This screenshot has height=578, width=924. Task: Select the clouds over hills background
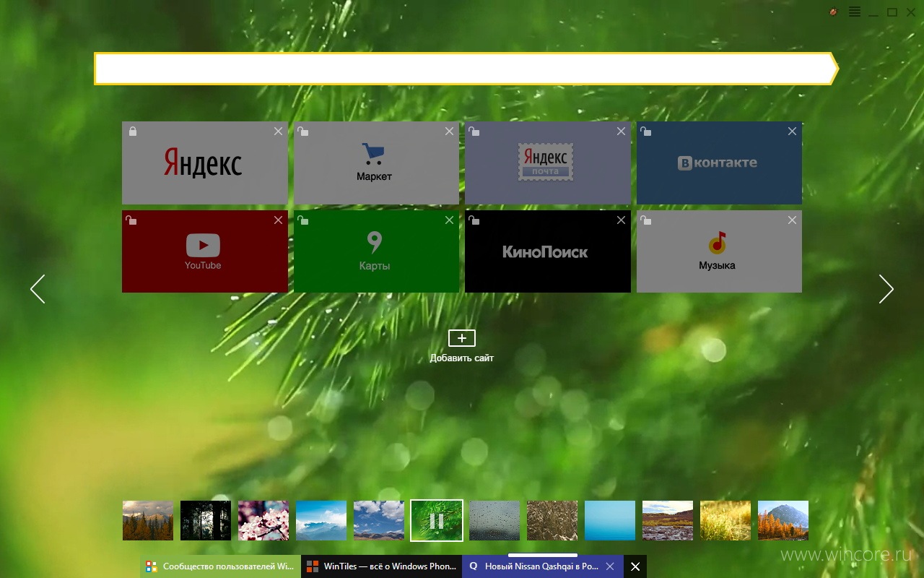(x=379, y=520)
